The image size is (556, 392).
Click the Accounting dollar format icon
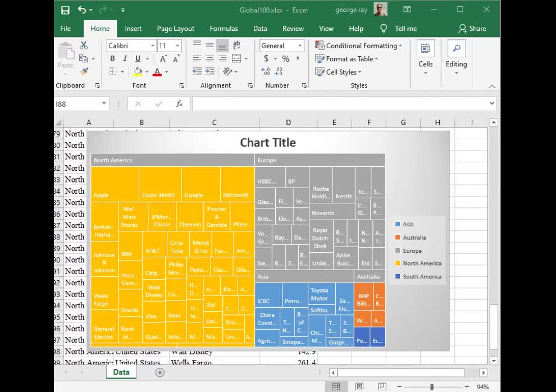[266, 58]
